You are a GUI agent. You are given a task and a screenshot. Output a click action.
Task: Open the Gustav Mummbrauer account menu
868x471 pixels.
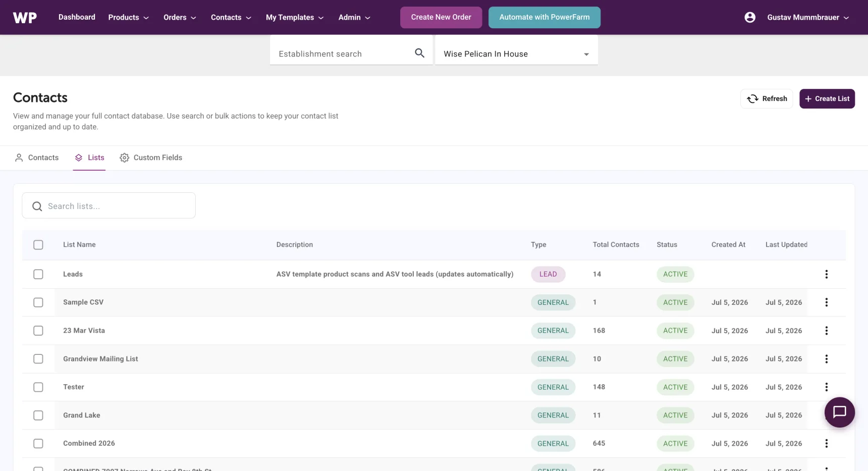[808, 17]
